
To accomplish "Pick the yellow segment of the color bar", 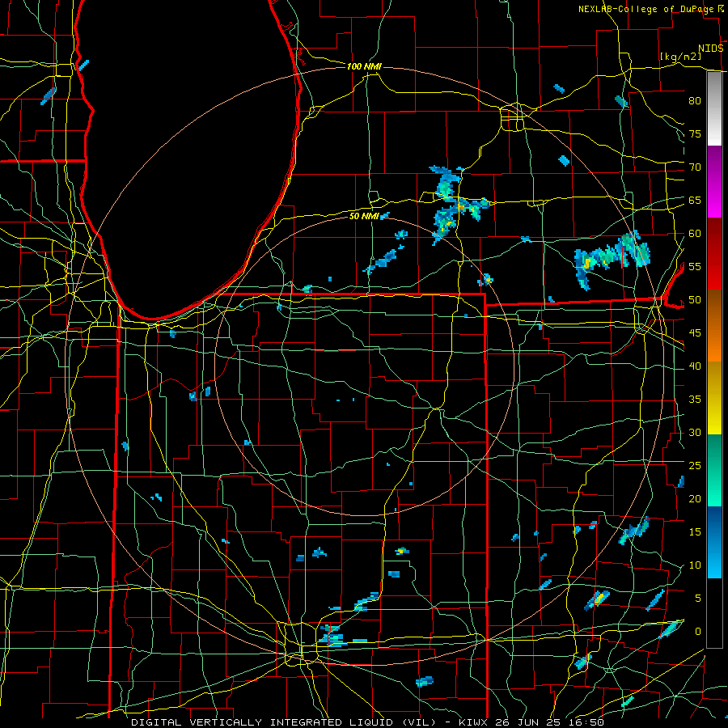I will 714,398.
